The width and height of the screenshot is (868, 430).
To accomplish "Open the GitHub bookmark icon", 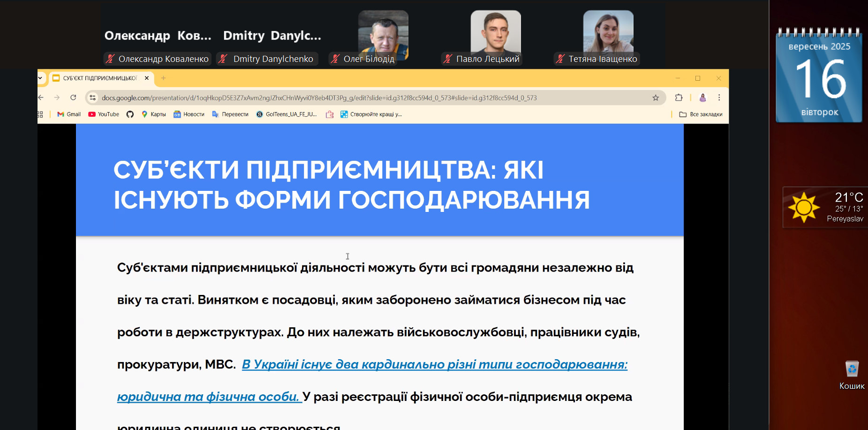I will pos(130,114).
